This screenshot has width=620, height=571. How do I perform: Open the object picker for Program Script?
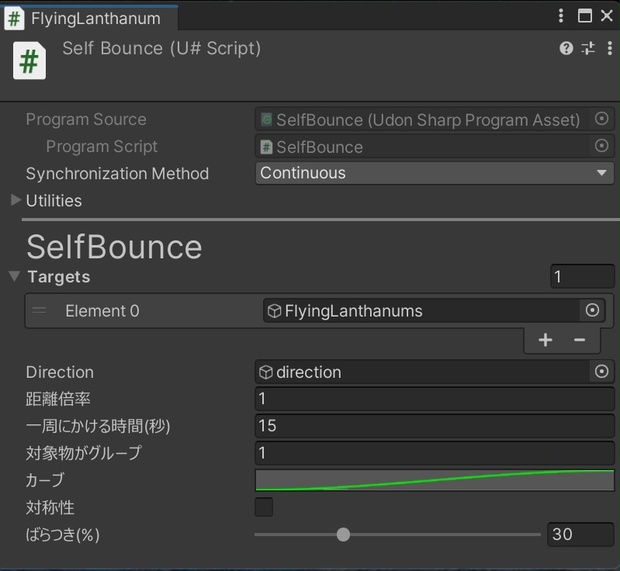[601, 146]
